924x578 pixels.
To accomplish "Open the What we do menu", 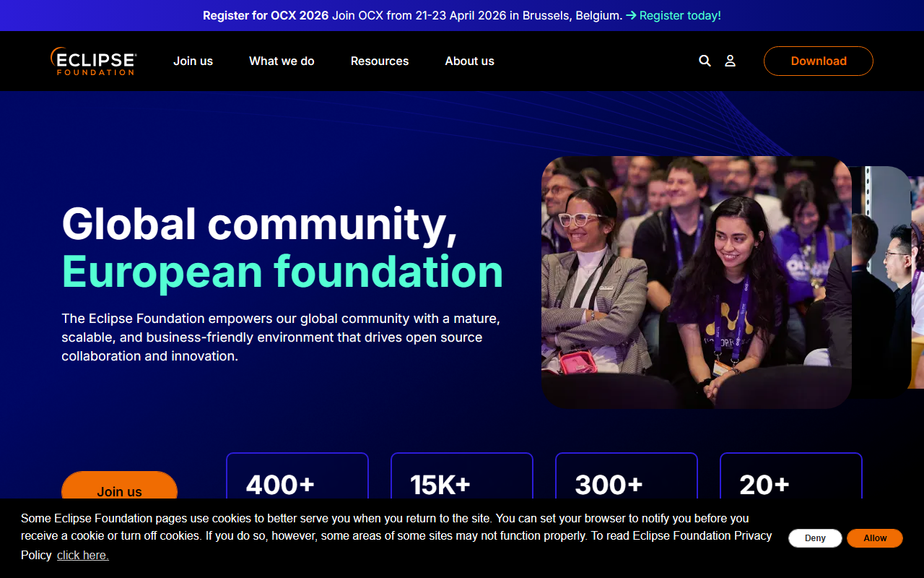I will (282, 61).
